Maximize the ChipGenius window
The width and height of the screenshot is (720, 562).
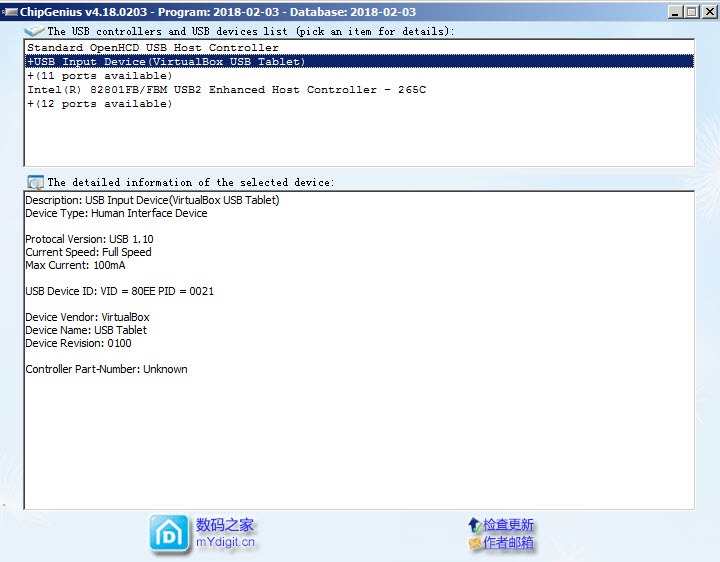(x=692, y=12)
